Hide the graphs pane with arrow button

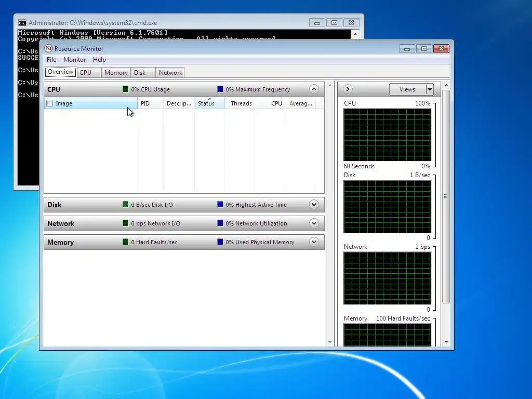click(x=348, y=89)
